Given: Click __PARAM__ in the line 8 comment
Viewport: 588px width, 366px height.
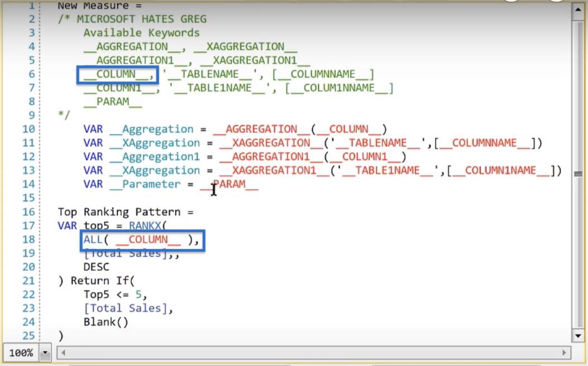Looking at the screenshot, I should pyautogui.click(x=112, y=102).
